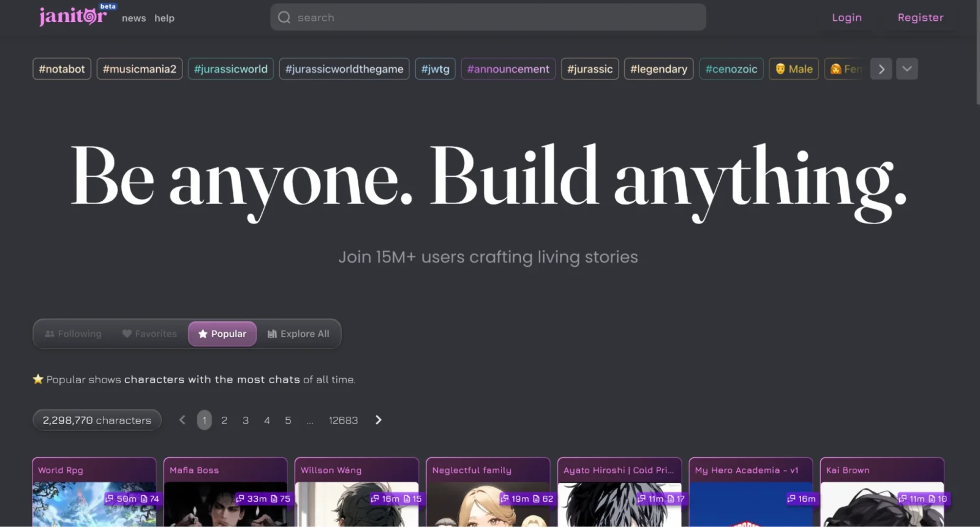
Task: Click the 33m chats badge on Mafia Boss
Action: click(x=252, y=499)
